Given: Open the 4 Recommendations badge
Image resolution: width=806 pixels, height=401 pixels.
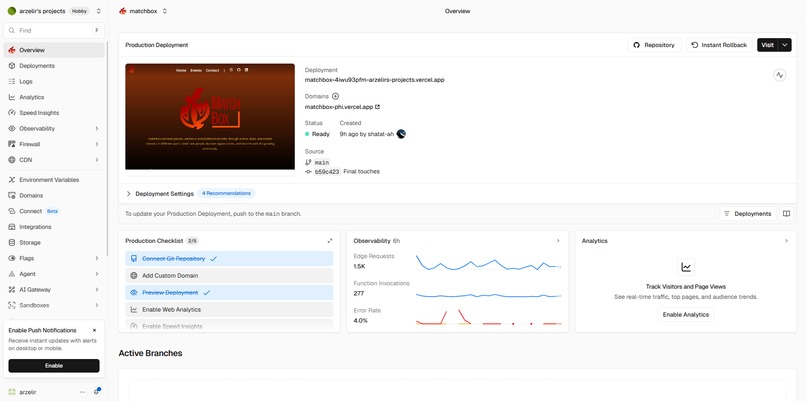Looking at the screenshot, I should 226,193.
